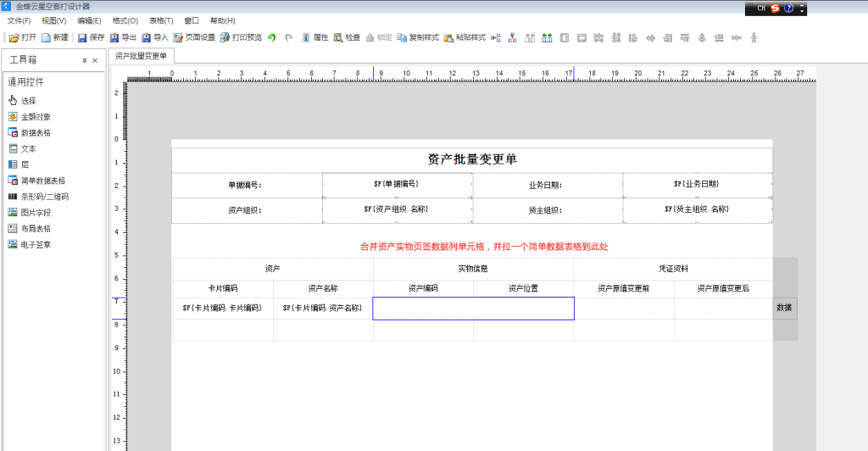This screenshot has width=868, height=451.
Task: Click the 打开 (Open) toolbar button
Action: (23, 37)
